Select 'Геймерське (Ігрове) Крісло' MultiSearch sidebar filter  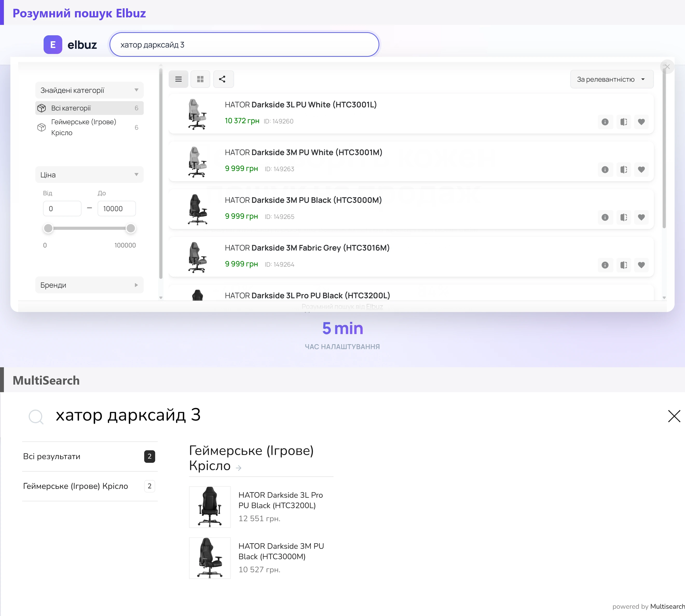tap(90, 486)
